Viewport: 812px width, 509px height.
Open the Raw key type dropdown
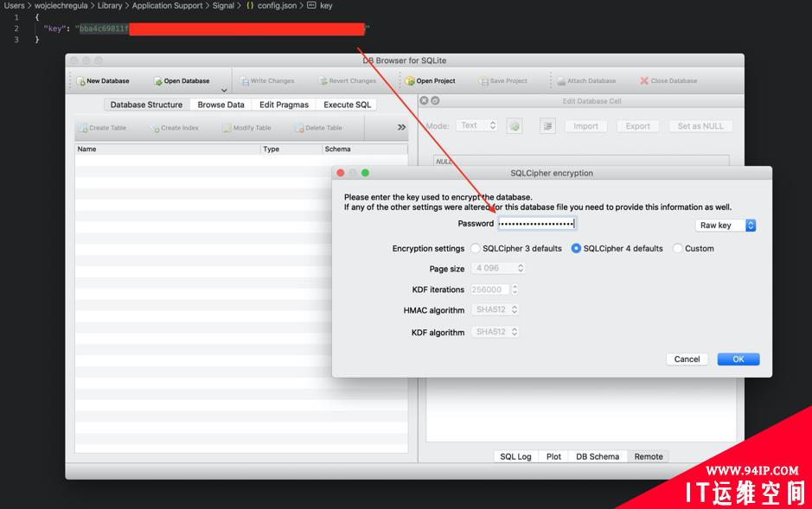(725, 226)
